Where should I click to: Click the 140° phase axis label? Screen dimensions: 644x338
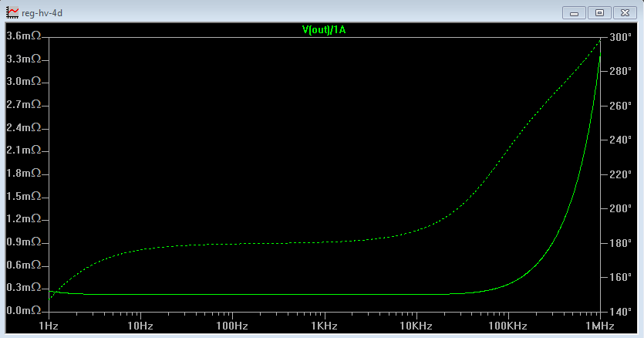(621, 312)
